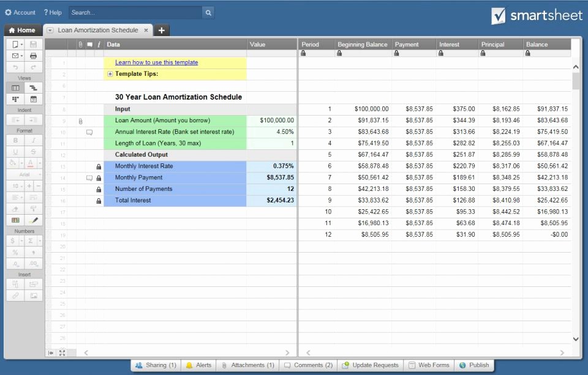This screenshot has width=588, height=375.
Task: Click the Web Forms button
Action: click(429, 365)
